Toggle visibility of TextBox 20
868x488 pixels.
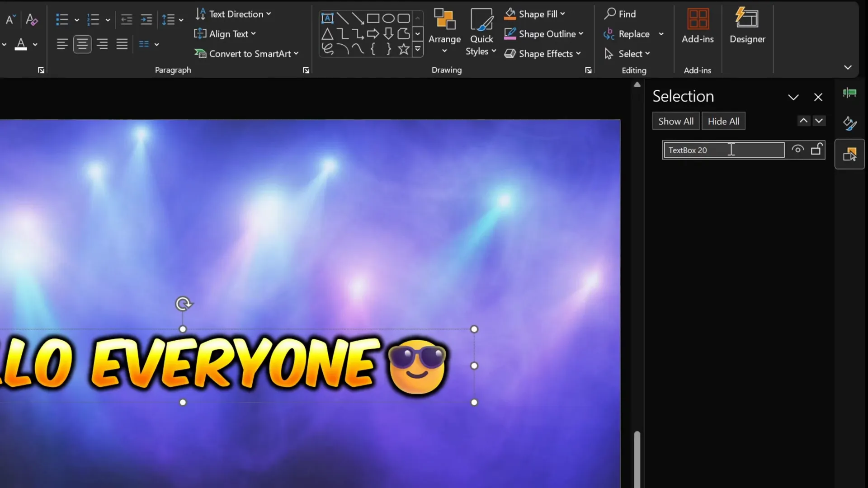pos(797,150)
